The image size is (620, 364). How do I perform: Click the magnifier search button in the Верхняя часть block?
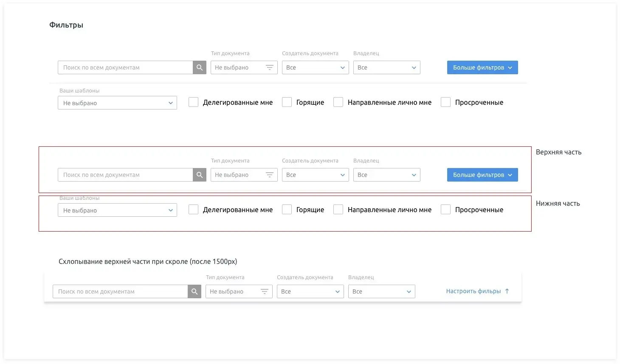(200, 175)
